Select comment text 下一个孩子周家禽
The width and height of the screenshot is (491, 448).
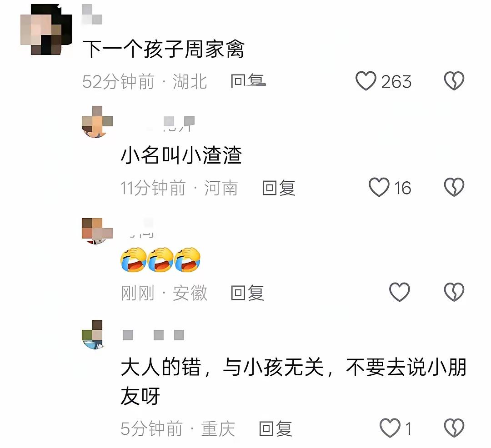tap(163, 50)
